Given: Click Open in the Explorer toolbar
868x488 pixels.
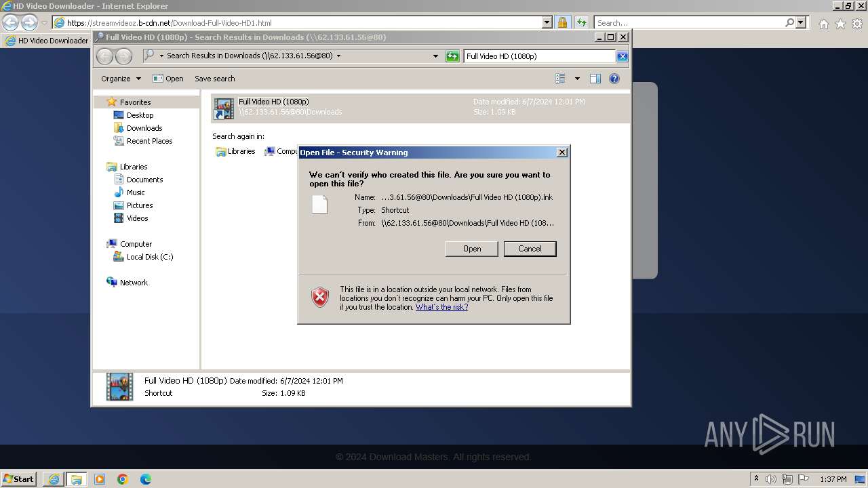Looking at the screenshot, I should [x=168, y=79].
